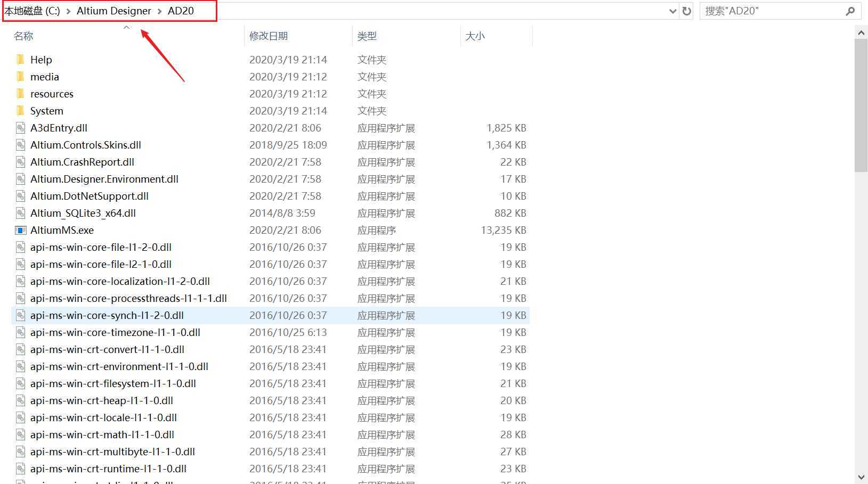Viewport: 868px width, 484px height.
Task: Click the api-ms-win-crt-filesystem-l1-1-0.dll icon
Action: tap(20, 383)
